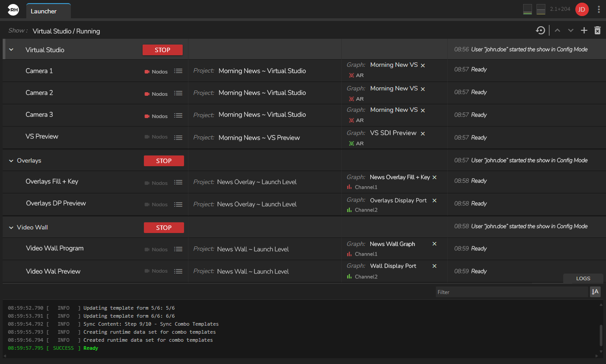Toggle the case-sensitive filter button
Viewport: 606px width, 364px height.
(x=595, y=292)
